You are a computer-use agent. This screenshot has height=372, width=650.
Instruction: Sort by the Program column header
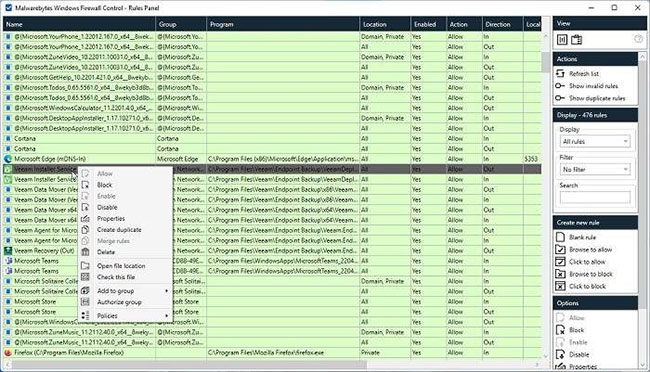coord(283,24)
